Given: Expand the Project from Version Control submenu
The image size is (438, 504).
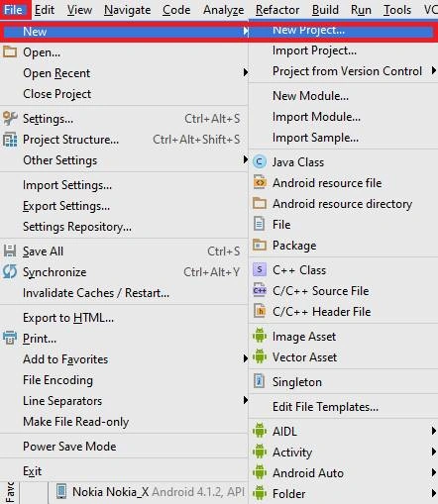Looking at the screenshot, I should 343,71.
